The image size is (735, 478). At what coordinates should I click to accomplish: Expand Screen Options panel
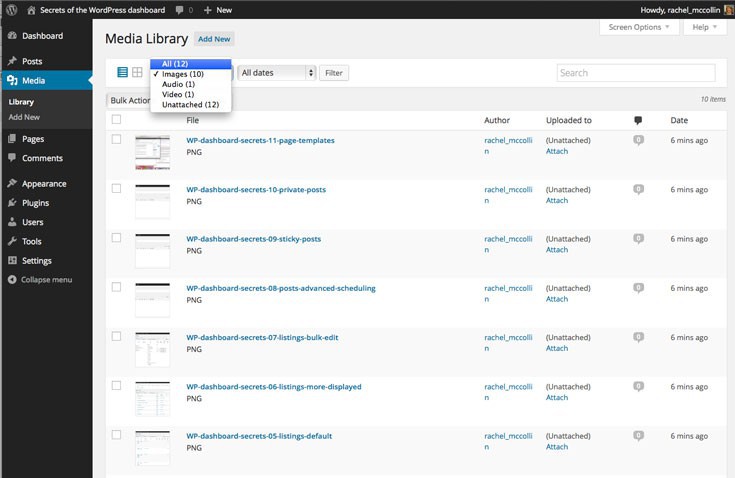(639, 27)
